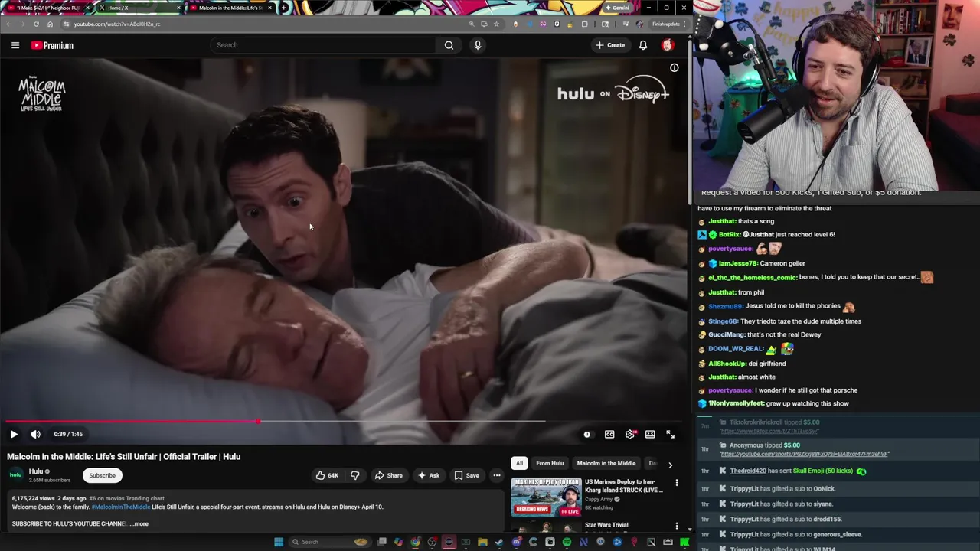Open the TikTok link in tip message

pos(769,431)
